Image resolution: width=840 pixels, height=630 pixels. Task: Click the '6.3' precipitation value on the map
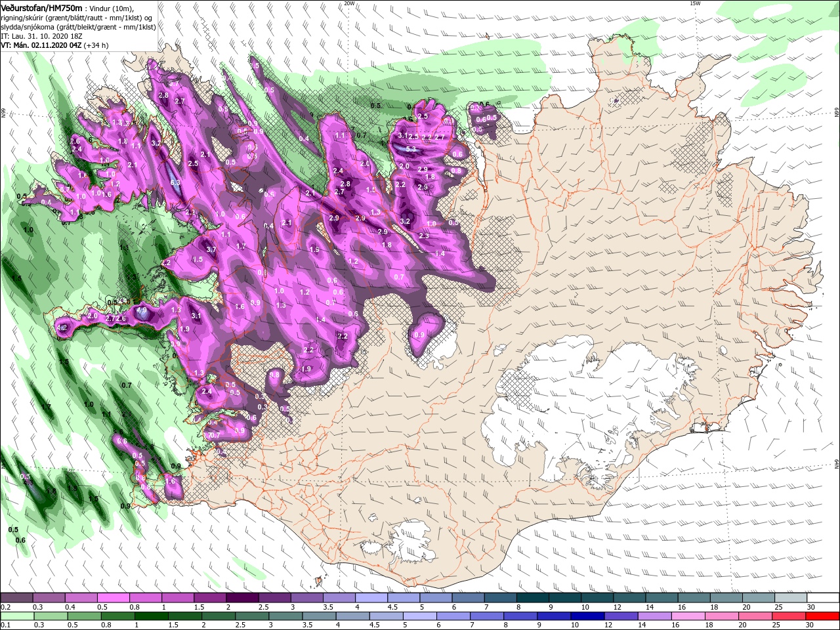[x=175, y=182]
